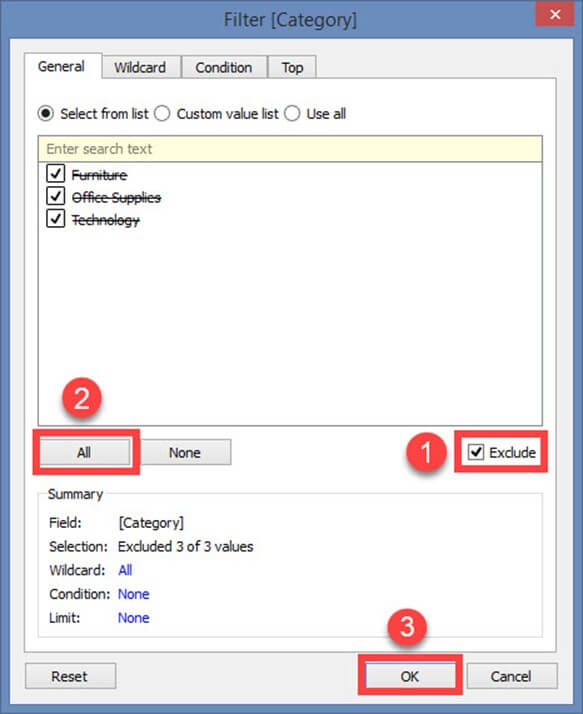Open the Condition None summary link

tap(133, 594)
